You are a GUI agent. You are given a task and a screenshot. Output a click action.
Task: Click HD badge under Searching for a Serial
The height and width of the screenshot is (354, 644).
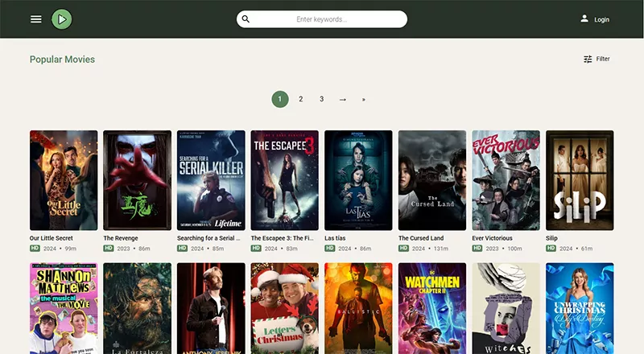point(183,248)
